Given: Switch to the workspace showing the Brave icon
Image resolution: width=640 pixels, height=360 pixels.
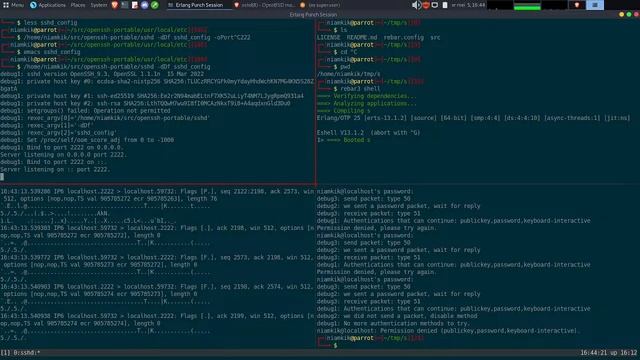Looking at the screenshot, I should click(576, 5).
